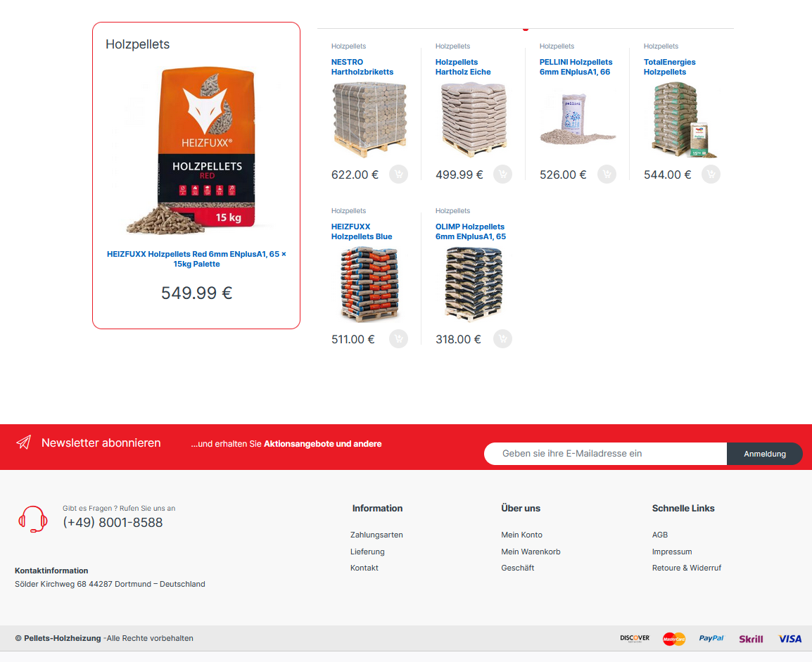Click the 549.99 € featured price
The width and height of the screenshot is (812, 662).
tap(196, 293)
